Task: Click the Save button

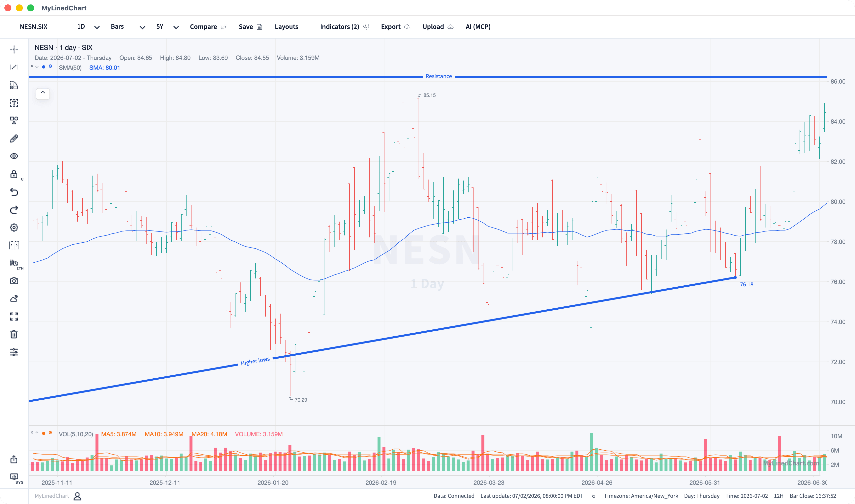Action: tap(250, 27)
